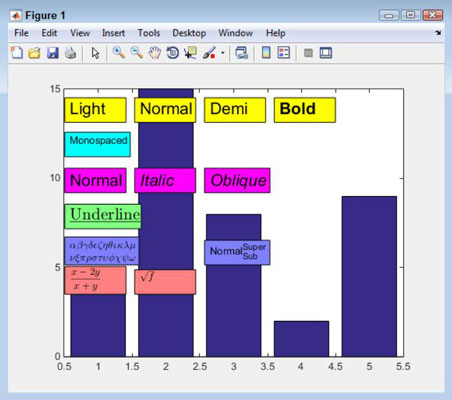Maximize the Figure 1 window
Screen dimensions: 452x400
tap(411, 15)
